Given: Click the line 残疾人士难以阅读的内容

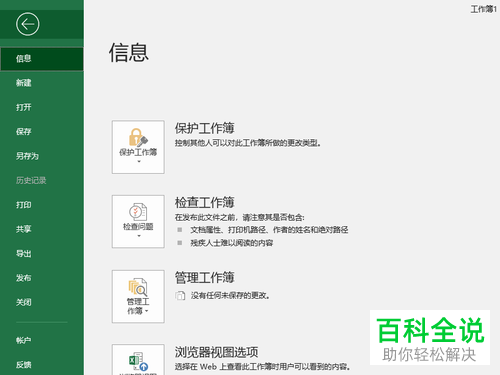Looking at the screenshot, I should (x=232, y=243).
